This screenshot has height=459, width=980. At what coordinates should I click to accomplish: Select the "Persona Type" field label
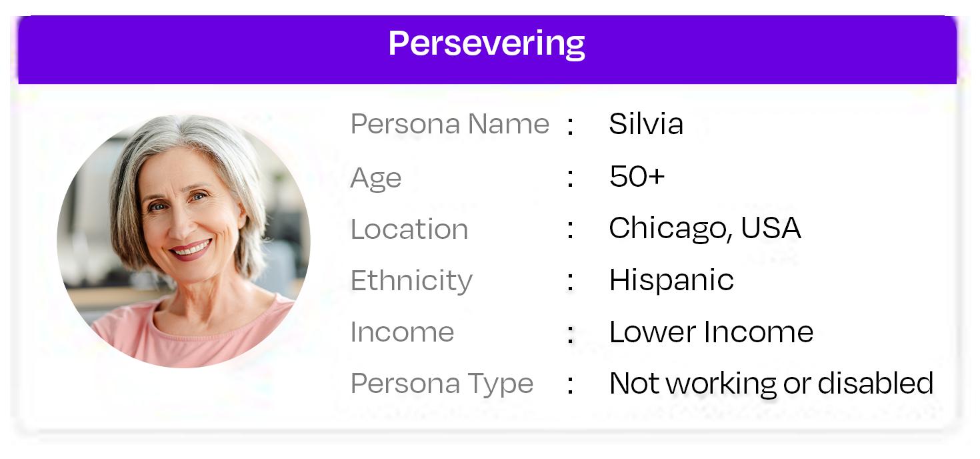442,384
